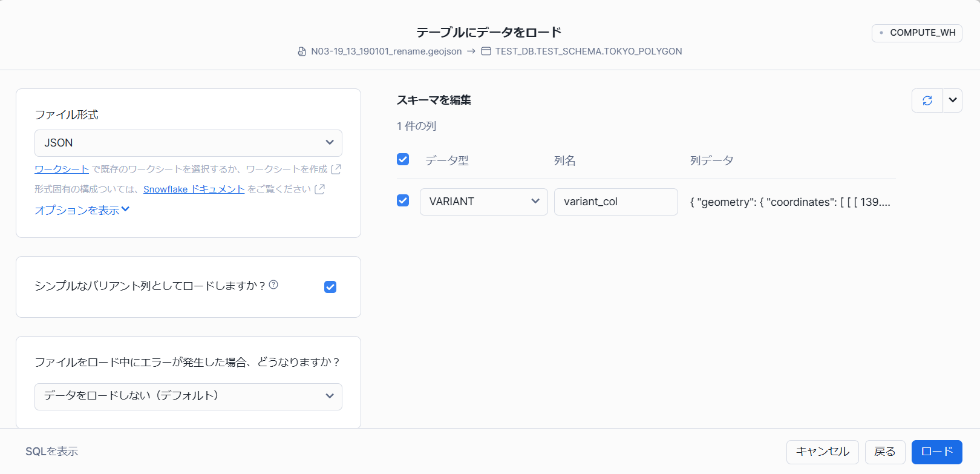Open the JSON file format dropdown

click(188, 143)
